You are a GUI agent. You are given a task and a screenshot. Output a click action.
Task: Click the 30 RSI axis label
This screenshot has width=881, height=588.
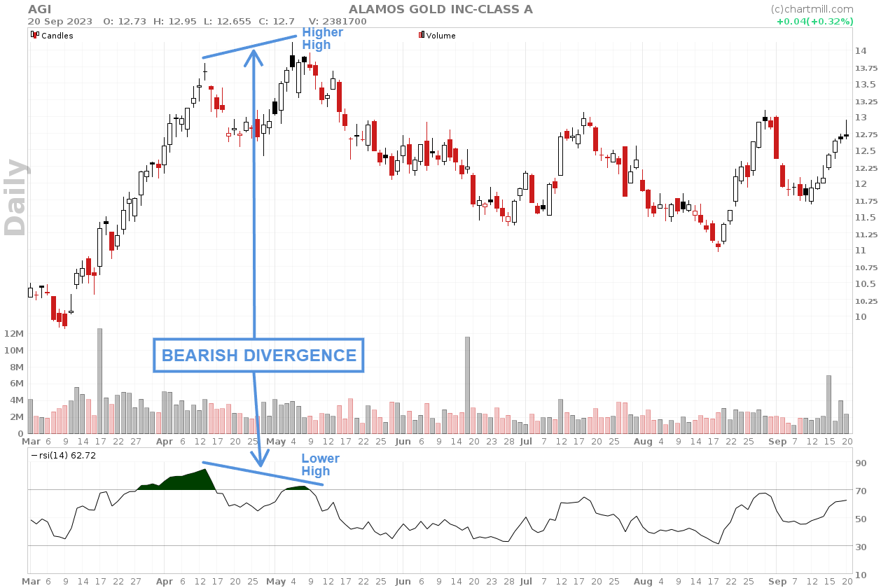pyautogui.click(x=861, y=547)
